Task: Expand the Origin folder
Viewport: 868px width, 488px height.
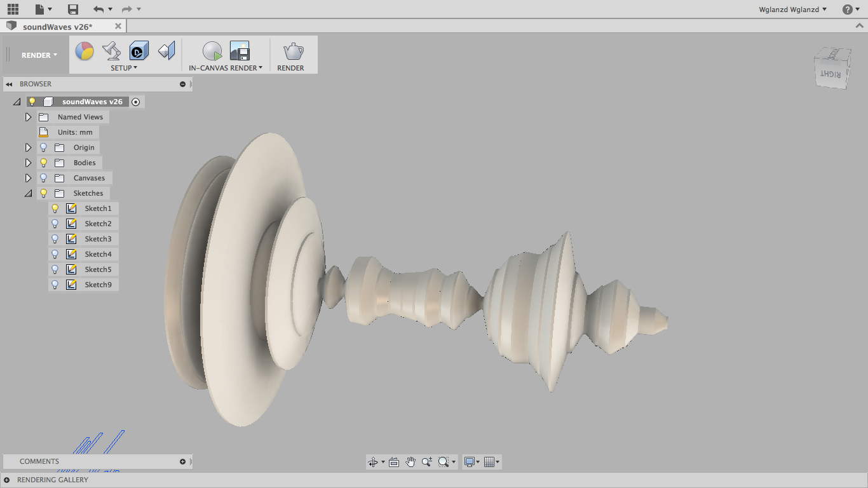Action: click(x=28, y=147)
